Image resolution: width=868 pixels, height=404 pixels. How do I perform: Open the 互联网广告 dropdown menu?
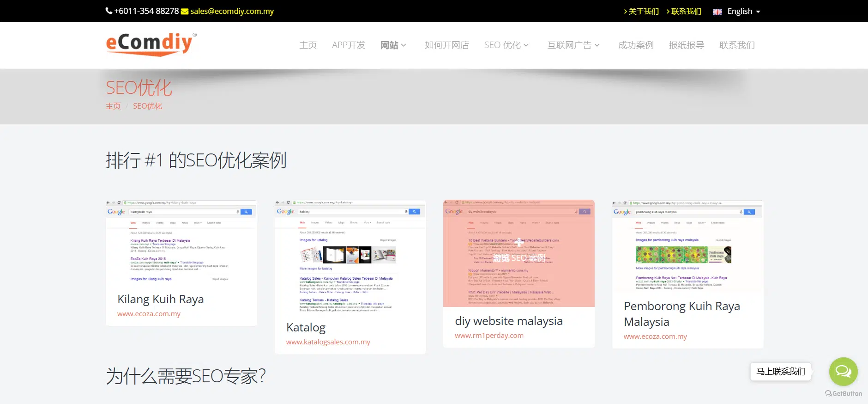pyautogui.click(x=573, y=45)
